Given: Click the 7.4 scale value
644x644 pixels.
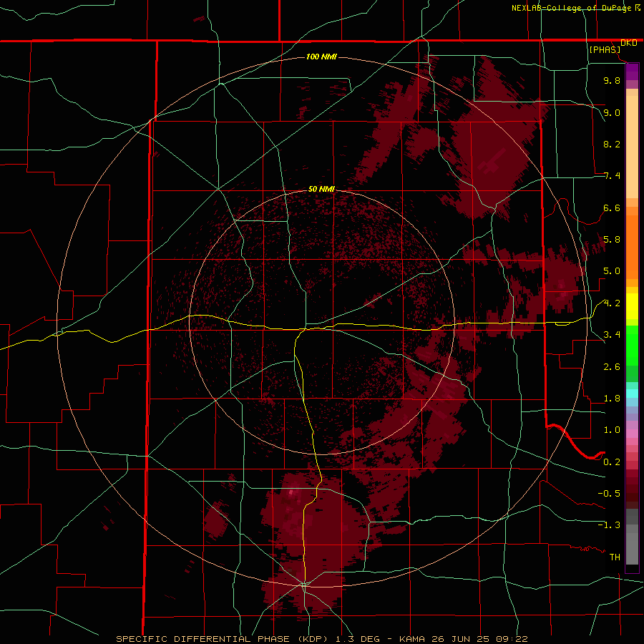Looking at the screenshot, I should (612, 176).
